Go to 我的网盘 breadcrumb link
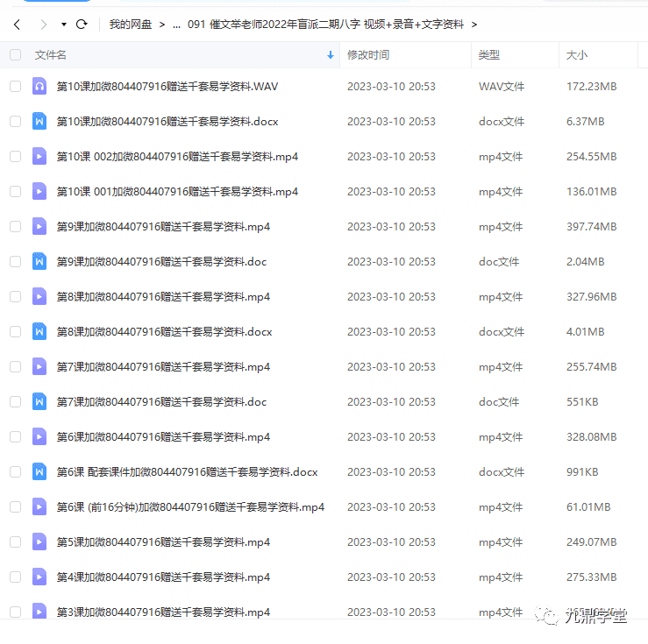Screen dimensions: 648x644 (130, 25)
